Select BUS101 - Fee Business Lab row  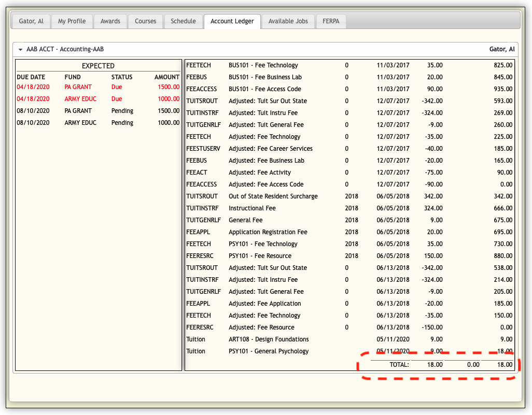(x=349, y=77)
